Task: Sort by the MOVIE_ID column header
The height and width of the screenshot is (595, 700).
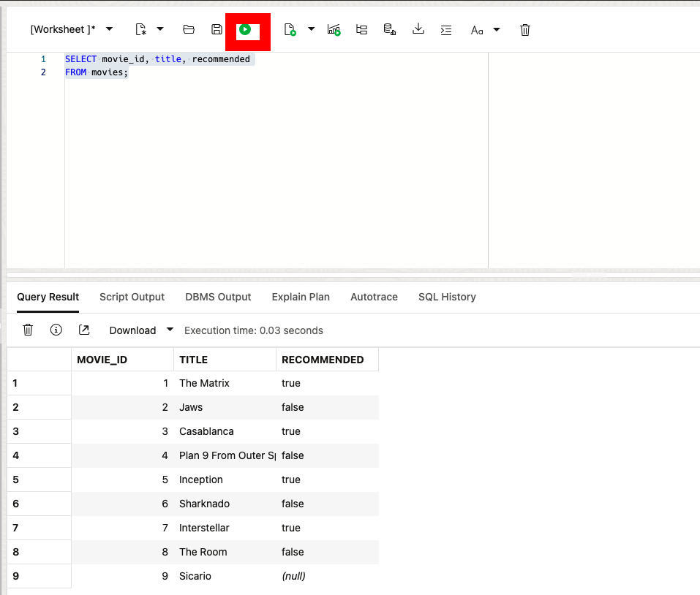Action: pos(122,360)
